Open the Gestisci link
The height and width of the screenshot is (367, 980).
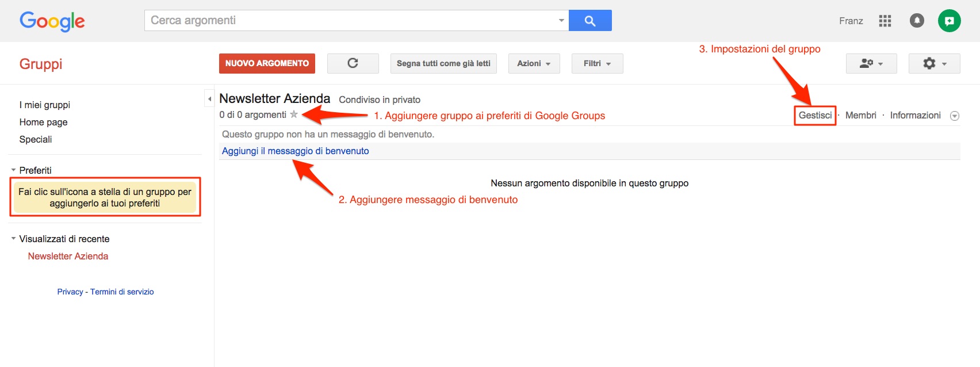point(815,115)
